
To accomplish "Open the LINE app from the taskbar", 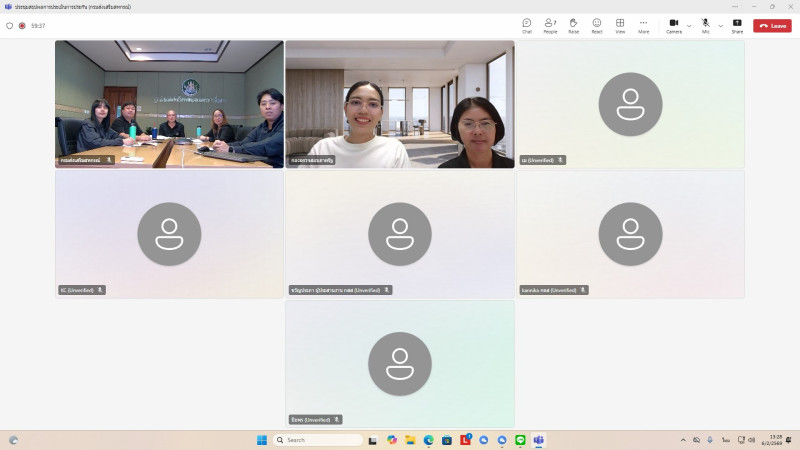I will pyautogui.click(x=520, y=440).
